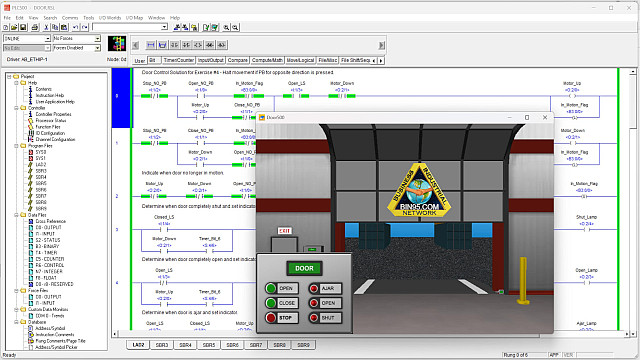The width and height of the screenshot is (640, 360).
Task: Switch to the Move/Logical instruction tab
Action: 300,60
